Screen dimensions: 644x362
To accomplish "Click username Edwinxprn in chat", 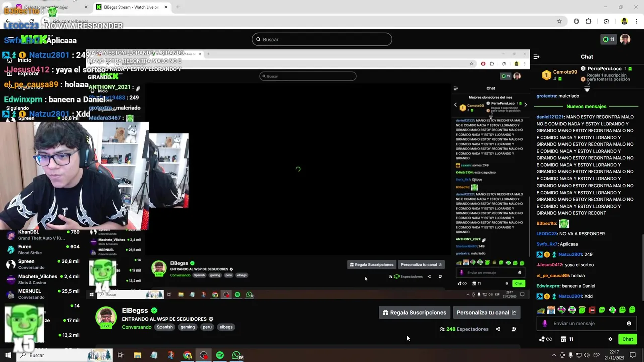I will click(x=548, y=286).
